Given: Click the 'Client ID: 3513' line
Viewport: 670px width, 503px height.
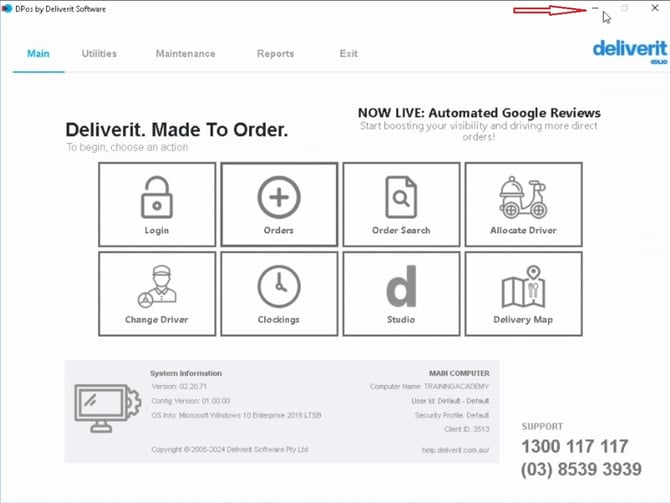Looking at the screenshot, I should [x=467, y=429].
